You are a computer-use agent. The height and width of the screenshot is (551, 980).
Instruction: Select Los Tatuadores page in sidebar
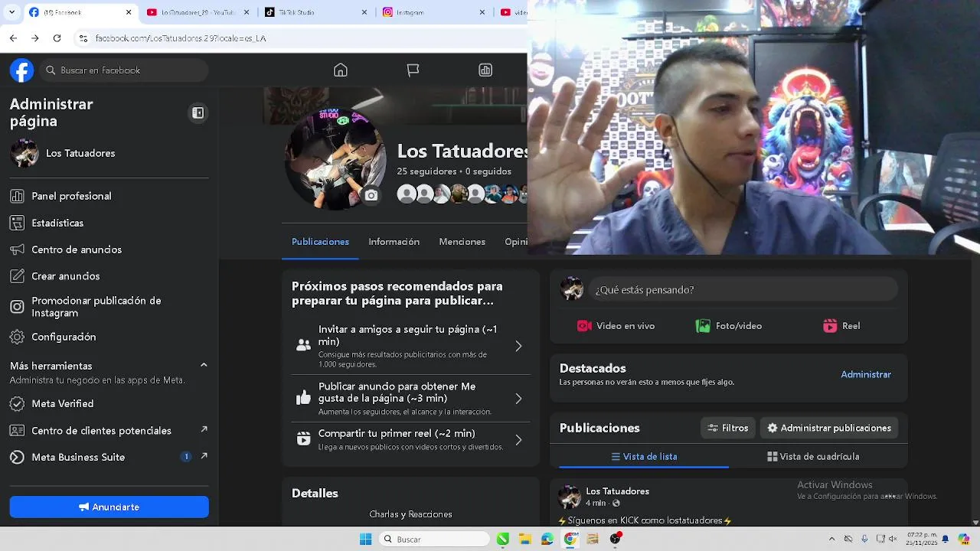(107, 153)
